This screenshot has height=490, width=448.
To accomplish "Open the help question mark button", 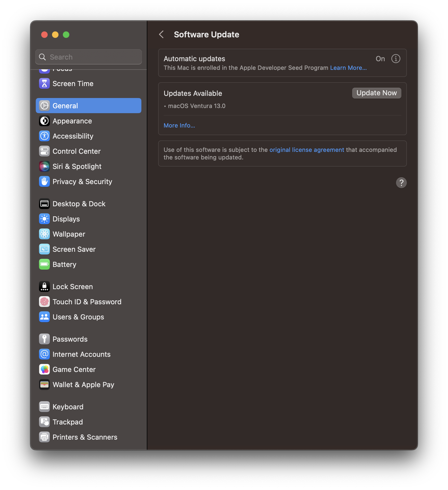I will pyautogui.click(x=401, y=183).
